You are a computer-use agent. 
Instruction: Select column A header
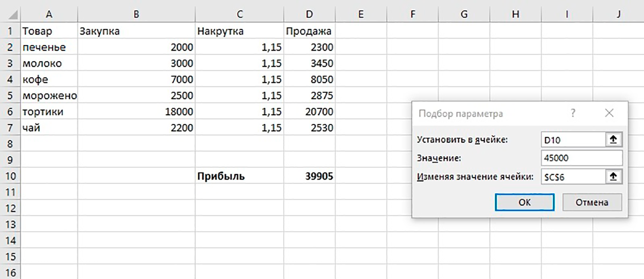pyautogui.click(x=49, y=15)
